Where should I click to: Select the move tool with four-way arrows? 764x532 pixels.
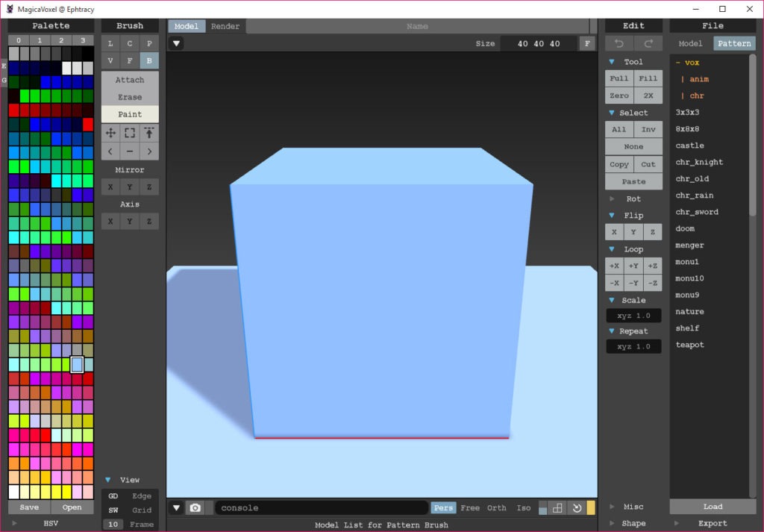110,133
